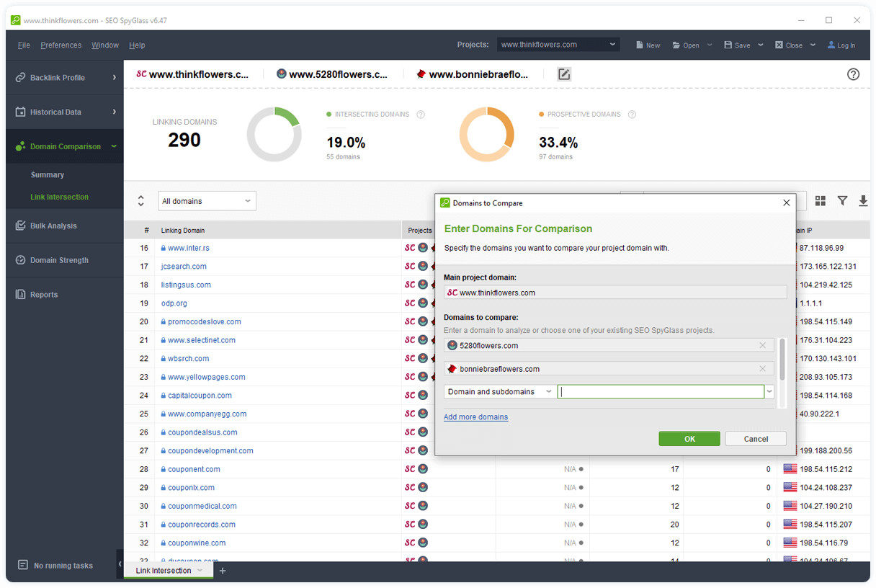This screenshot has height=588, width=876.
Task: Remove bonniebraeflowers.com from comparison
Action: [762, 369]
